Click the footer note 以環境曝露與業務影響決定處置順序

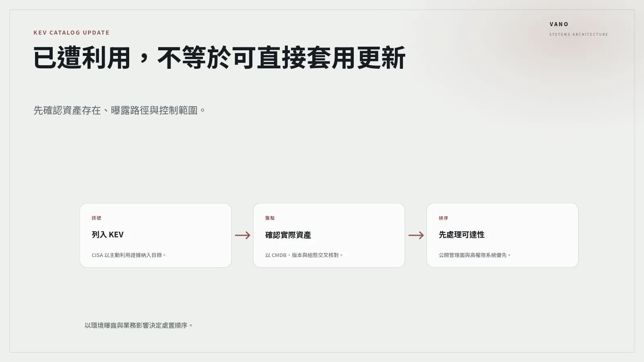[x=138, y=325]
